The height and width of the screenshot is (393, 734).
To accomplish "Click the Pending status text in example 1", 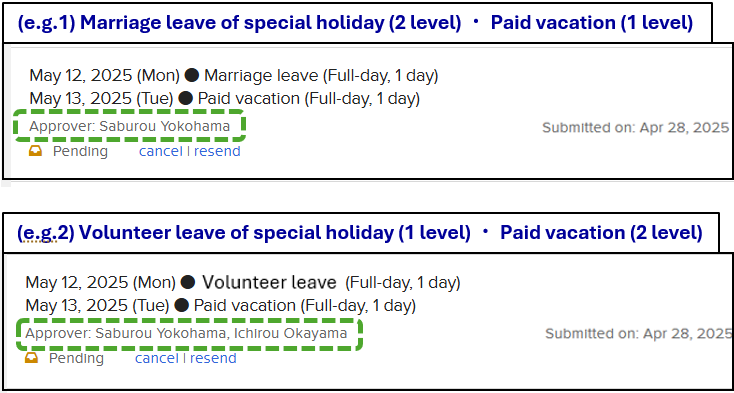I will coord(80,152).
